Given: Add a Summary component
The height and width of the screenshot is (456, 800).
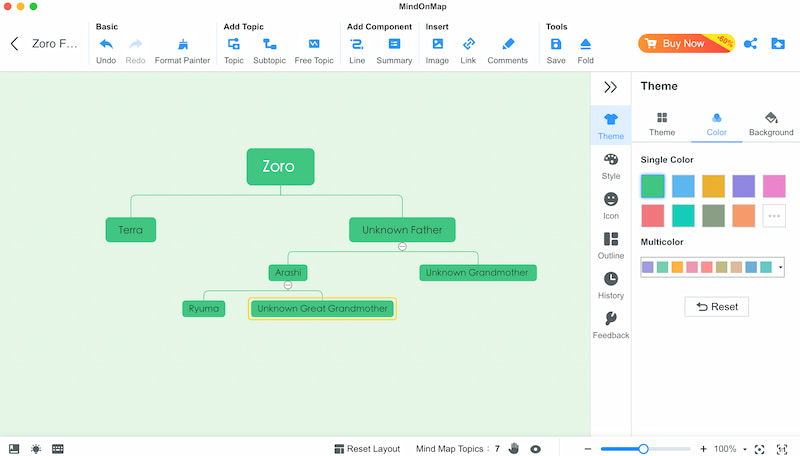Looking at the screenshot, I should point(394,50).
